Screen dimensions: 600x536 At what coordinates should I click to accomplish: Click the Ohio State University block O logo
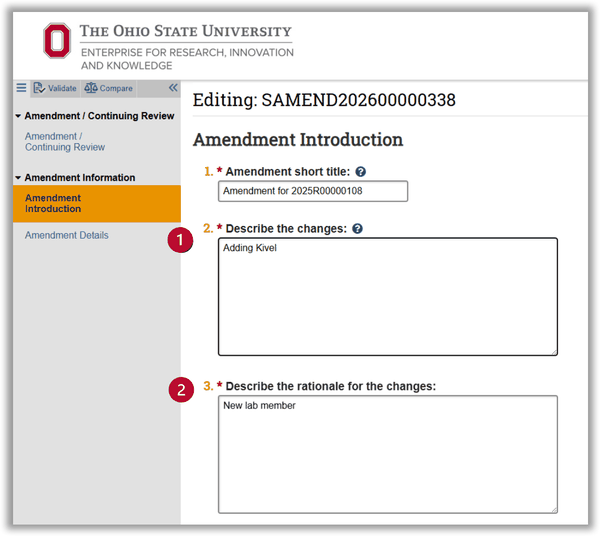pos(57,40)
